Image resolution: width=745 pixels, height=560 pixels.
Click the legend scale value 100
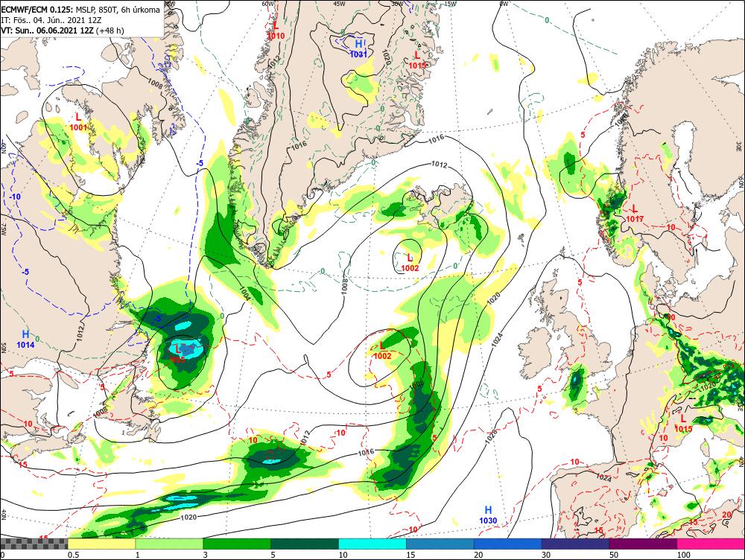pyautogui.click(x=684, y=555)
